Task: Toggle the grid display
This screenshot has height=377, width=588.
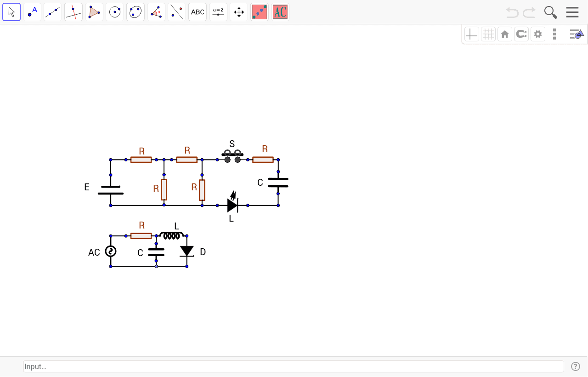Action: (488, 34)
